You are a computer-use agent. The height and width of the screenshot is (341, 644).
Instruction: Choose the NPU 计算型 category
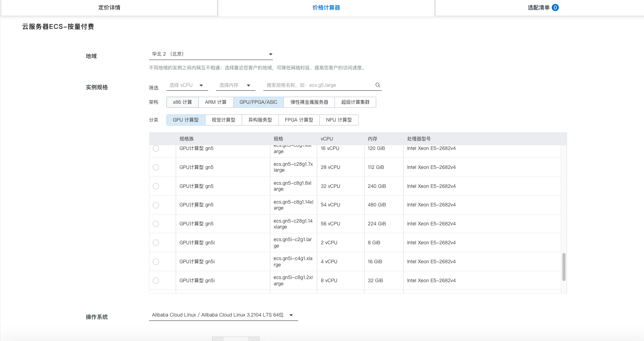pyautogui.click(x=339, y=120)
